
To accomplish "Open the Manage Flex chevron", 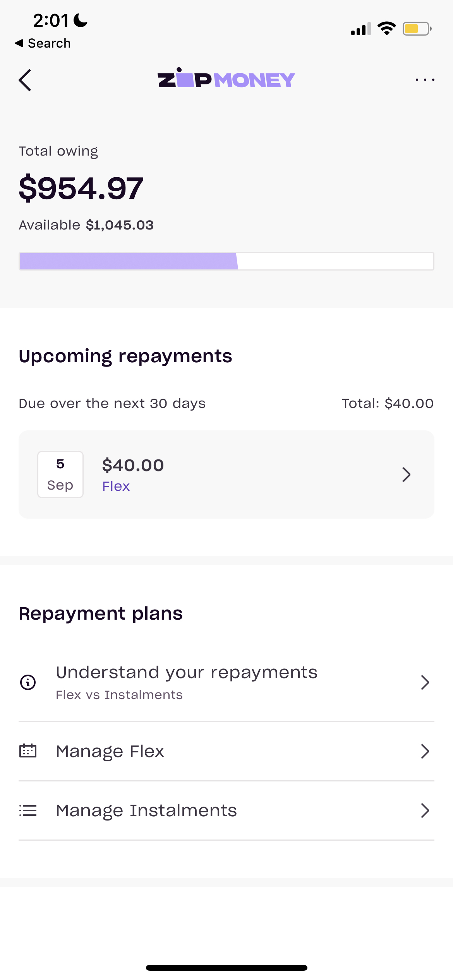I will click(425, 751).
